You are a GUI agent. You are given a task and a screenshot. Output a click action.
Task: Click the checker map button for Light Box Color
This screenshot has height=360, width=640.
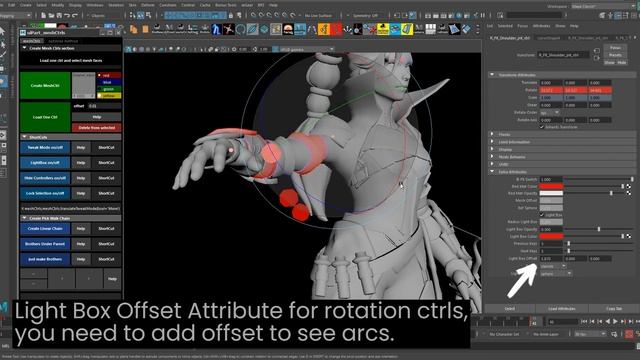(629, 236)
